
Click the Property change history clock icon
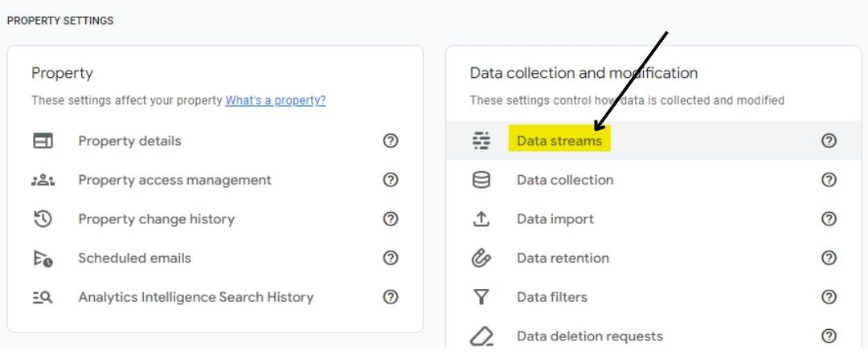(x=43, y=219)
